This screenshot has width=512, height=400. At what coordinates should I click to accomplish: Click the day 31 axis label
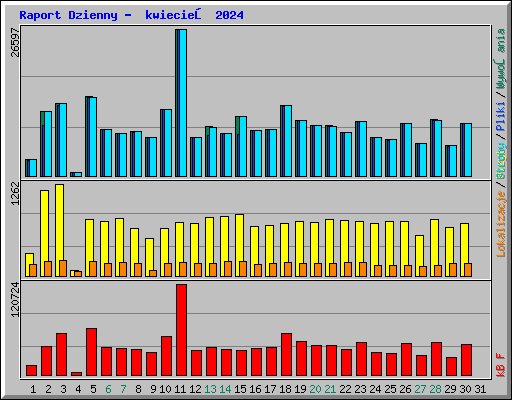[480, 389]
